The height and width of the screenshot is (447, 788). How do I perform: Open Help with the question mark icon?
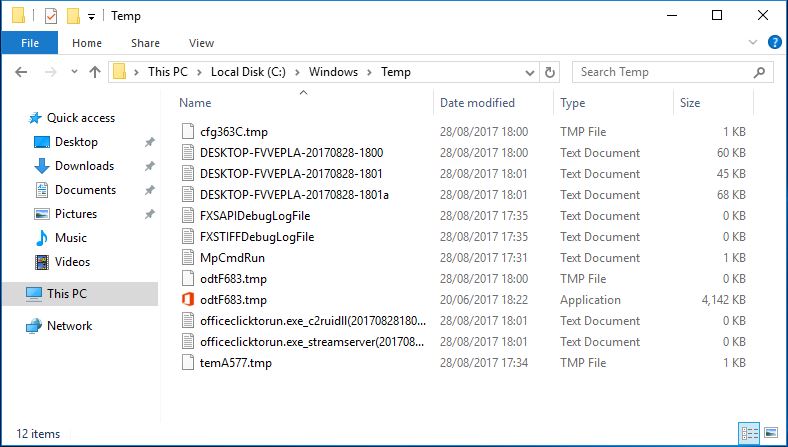(774, 43)
